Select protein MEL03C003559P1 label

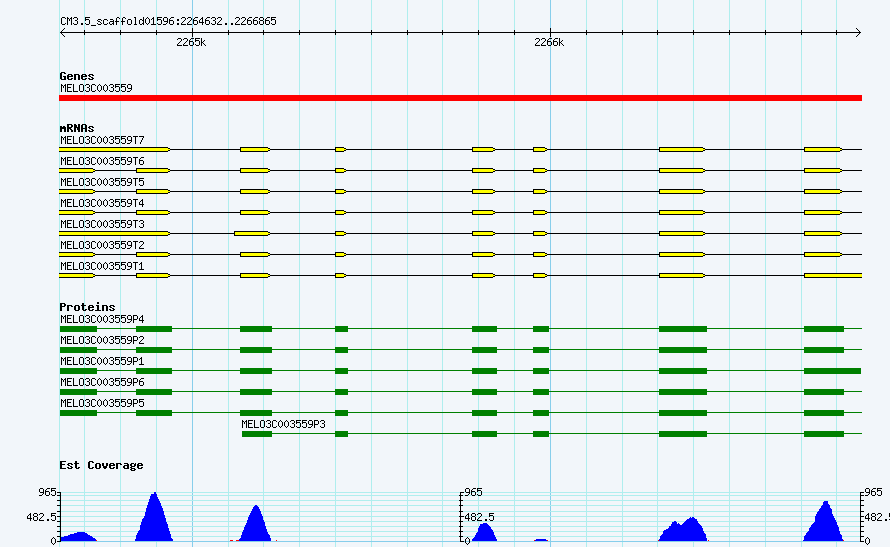[x=102, y=361]
